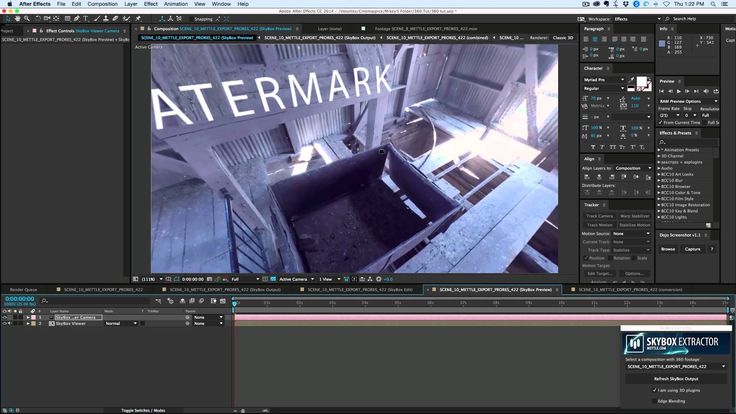Open the Apple menu
Viewport: 736px width, 414px height.
click(x=8, y=4)
